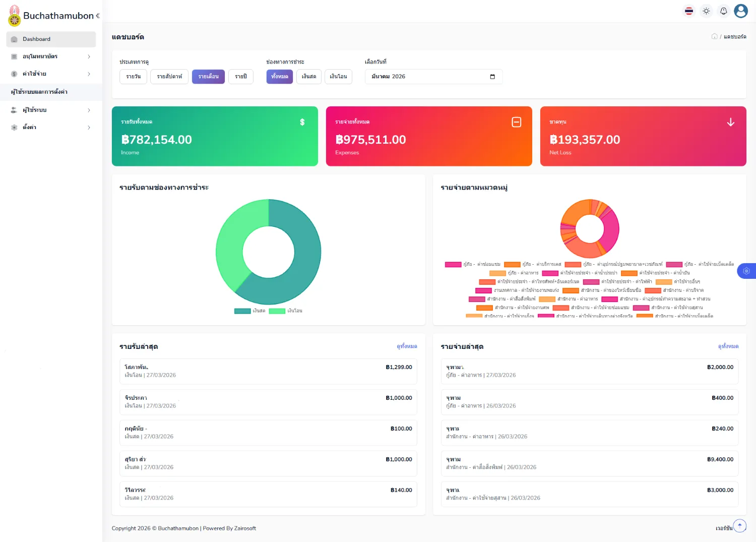This screenshot has width=756, height=542.
Task: Toggle light mode with the sun icon
Action: point(706,11)
